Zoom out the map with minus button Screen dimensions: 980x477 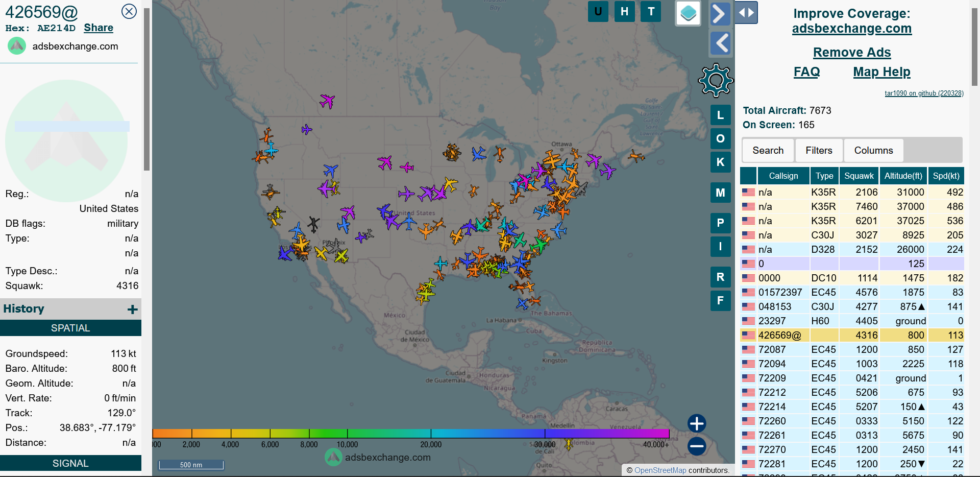(697, 446)
